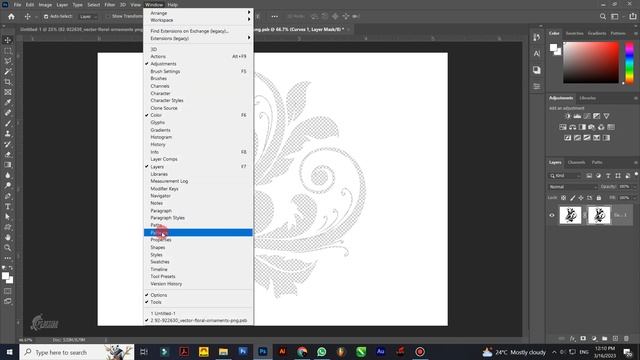Click the layer fx styles icon
The image size is (640, 360).
click(x=572, y=338)
